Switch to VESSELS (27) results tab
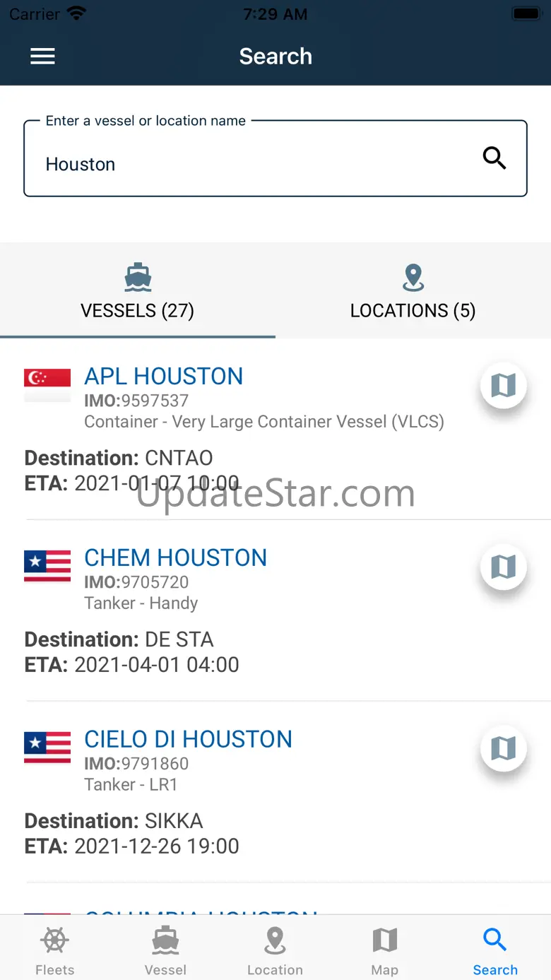Image resolution: width=551 pixels, height=980 pixels. click(138, 292)
